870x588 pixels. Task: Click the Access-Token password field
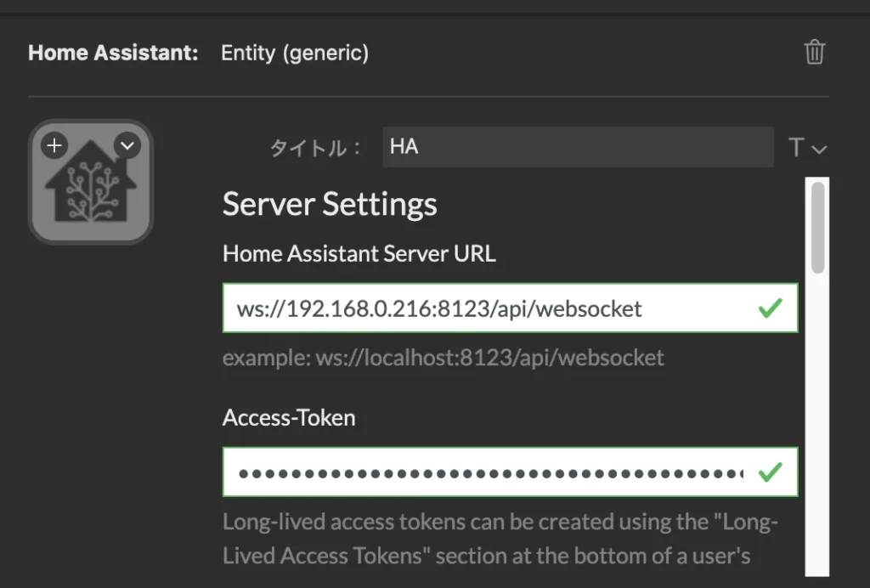pyautogui.click(x=511, y=472)
